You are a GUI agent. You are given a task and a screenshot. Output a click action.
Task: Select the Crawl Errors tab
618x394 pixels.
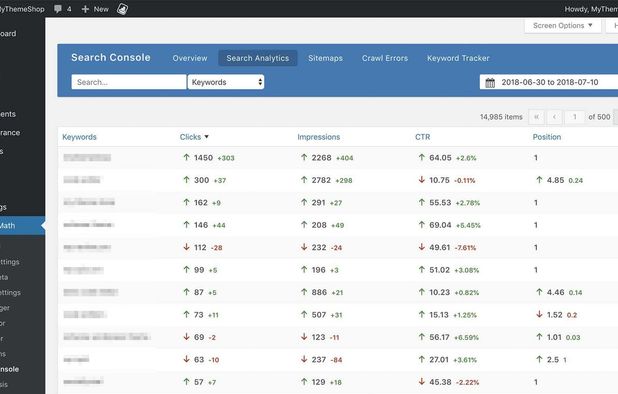tap(385, 58)
